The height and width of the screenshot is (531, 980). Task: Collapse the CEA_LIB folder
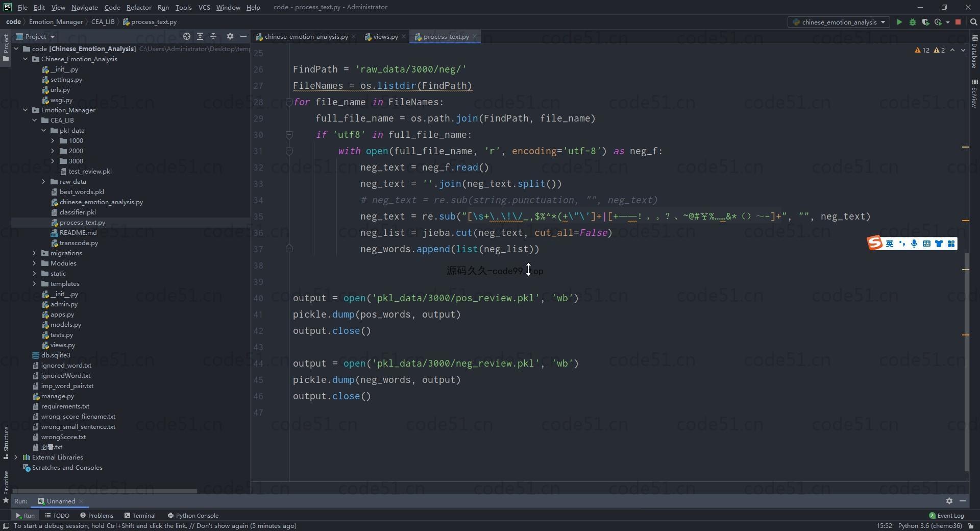click(34, 120)
